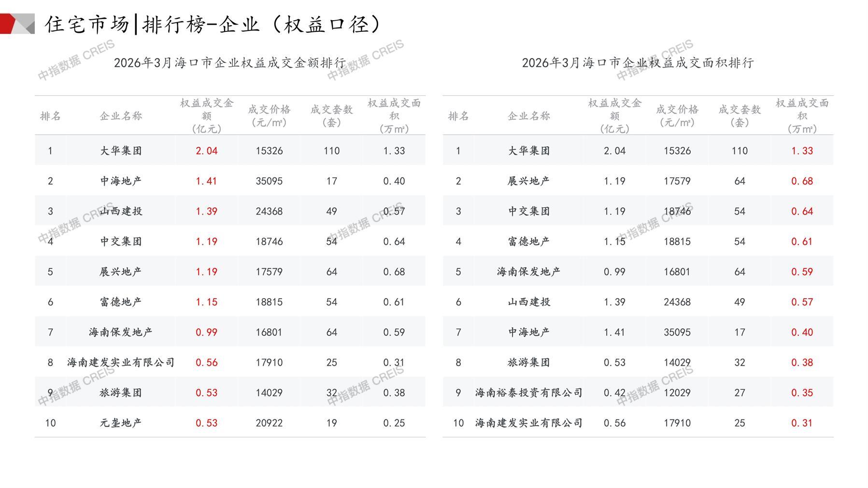
Task: Select 旅游集团 in the area ranking table
Action: (x=528, y=362)
